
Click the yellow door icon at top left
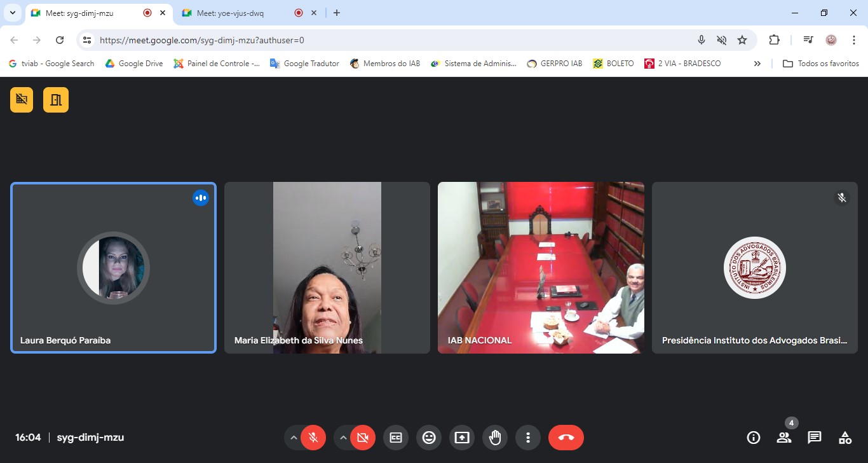[56, 100]
